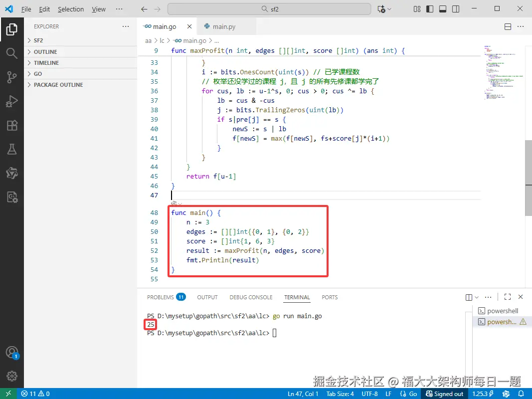The image size is (532, 399).
Task: Switch to the PROBLEMS panel tab
Action: coord(161,297)
